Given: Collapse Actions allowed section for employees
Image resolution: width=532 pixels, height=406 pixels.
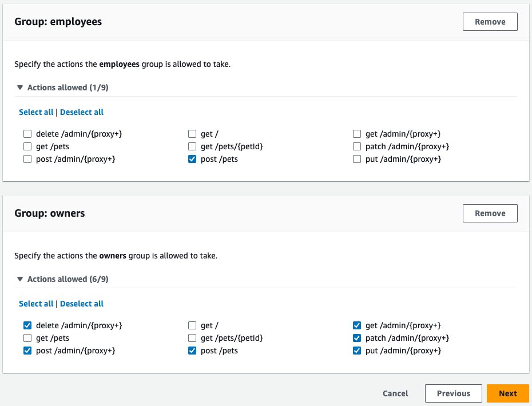Looking at the screenshot, I should [x=62, y=87].
